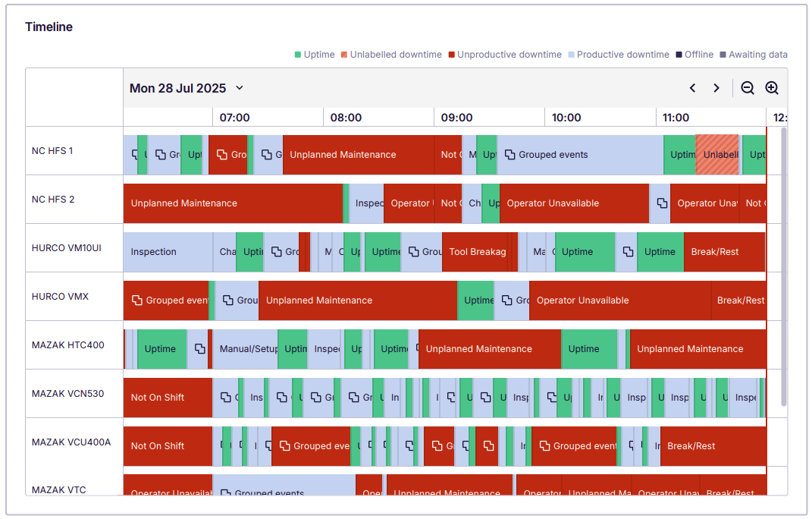Image resolution: width=812 pixels, height=519 pixels.
Task: Click the chevron next to the date
Action: (240, 88)
